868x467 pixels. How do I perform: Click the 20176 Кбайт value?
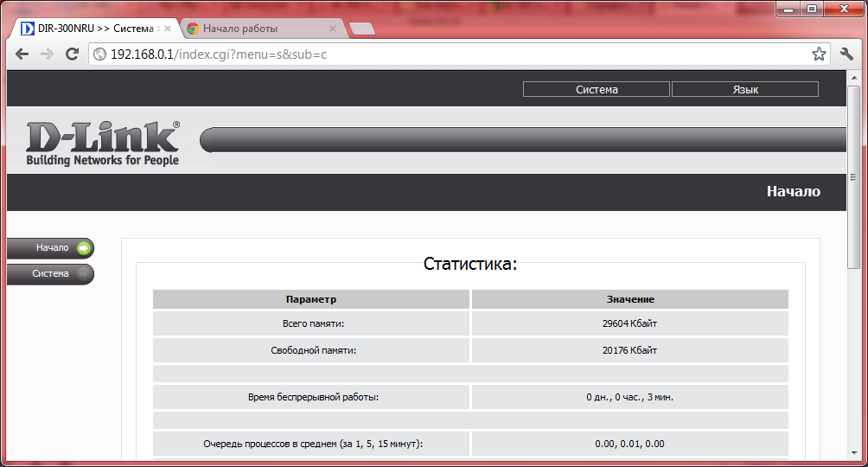coord(630,350)
